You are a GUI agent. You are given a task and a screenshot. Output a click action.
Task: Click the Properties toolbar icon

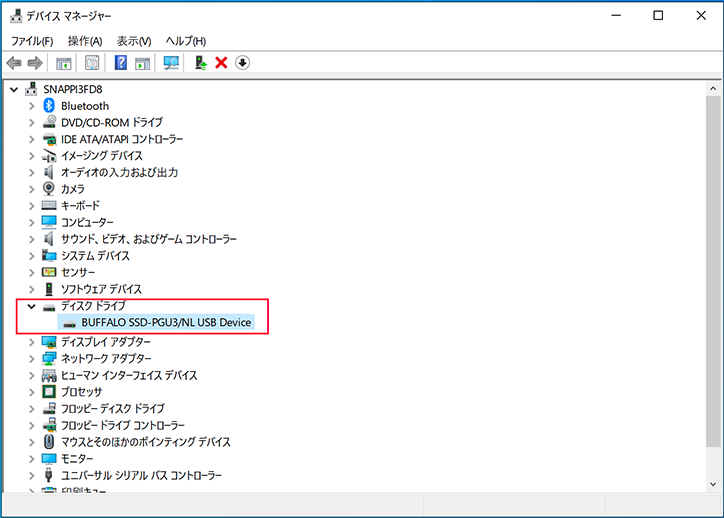92,63
